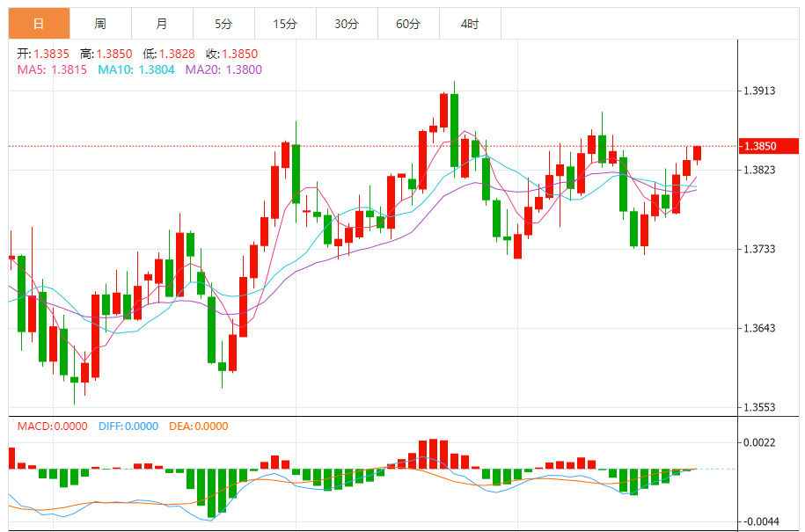This screenshot has height=532, width=805.
Task: Click the tallest green candlestick at the chart peak
Action: [454, 130]
